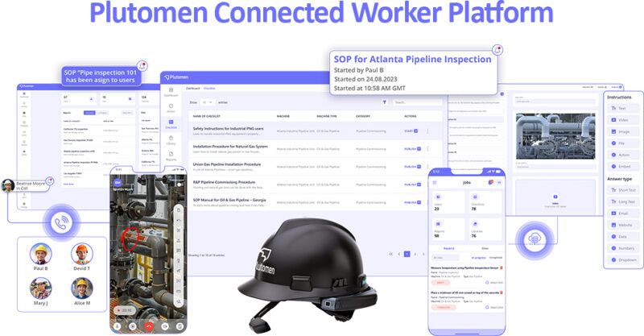
Task: Choose Date answer type
Action: click(623, 236)
